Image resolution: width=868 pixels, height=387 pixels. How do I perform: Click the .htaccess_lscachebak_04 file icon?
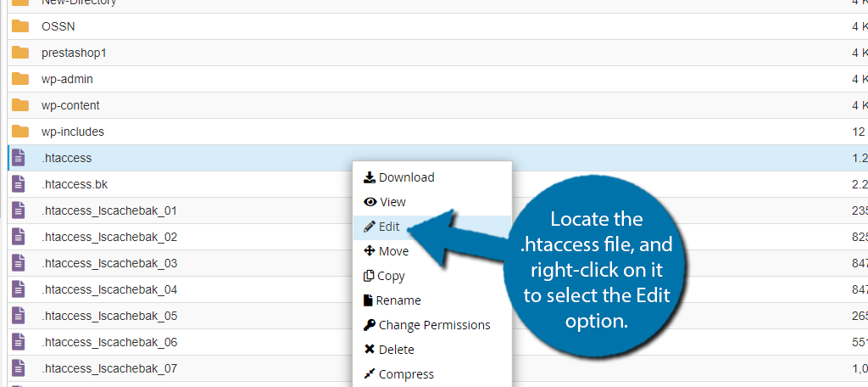coord(19,289)
